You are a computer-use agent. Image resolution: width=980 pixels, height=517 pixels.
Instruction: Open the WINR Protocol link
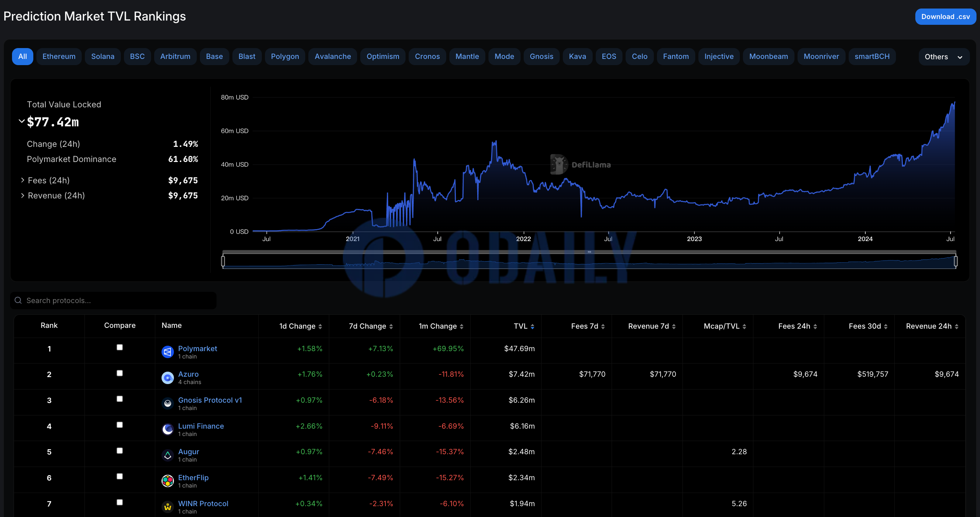(x=203, y=503)
